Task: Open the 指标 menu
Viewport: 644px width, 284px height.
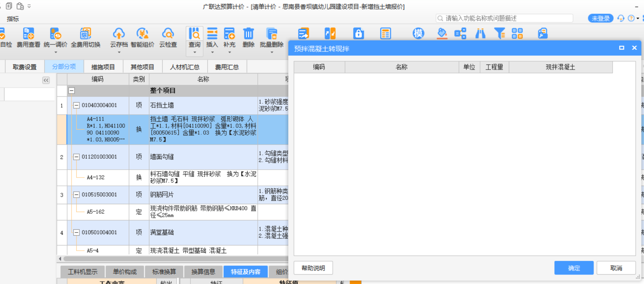Action: click(13, 18)
